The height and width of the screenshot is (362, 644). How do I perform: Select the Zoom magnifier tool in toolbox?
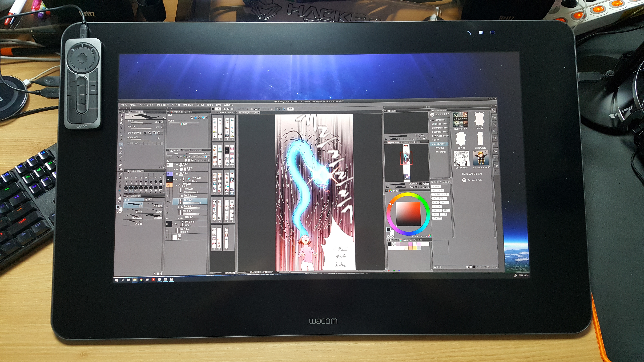122,116
